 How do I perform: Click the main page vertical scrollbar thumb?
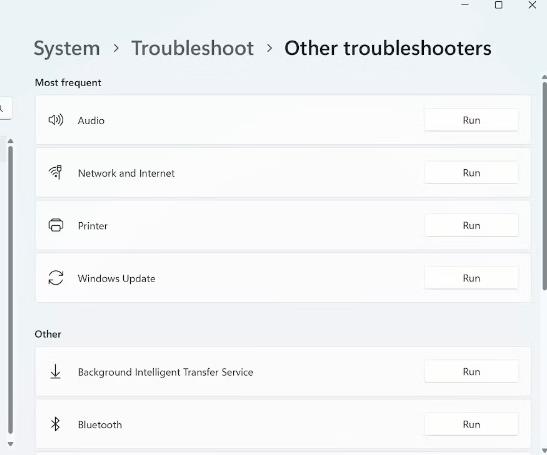[x=545, y=186]
